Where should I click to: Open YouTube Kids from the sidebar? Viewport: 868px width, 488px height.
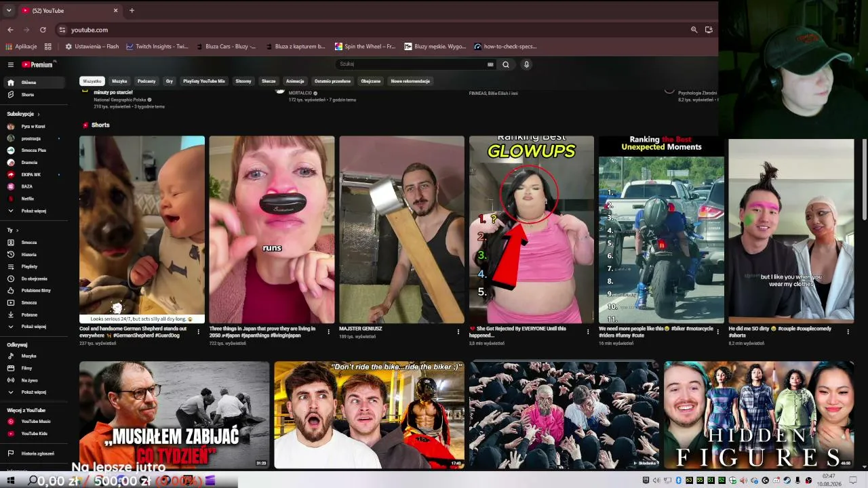click(33, 433)
